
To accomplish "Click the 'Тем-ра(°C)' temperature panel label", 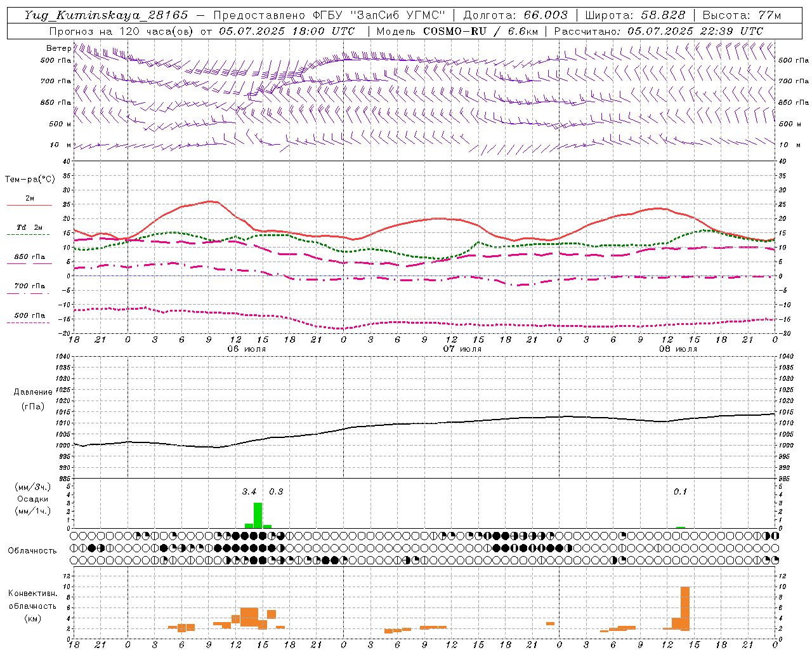I will tap(30, 179).
